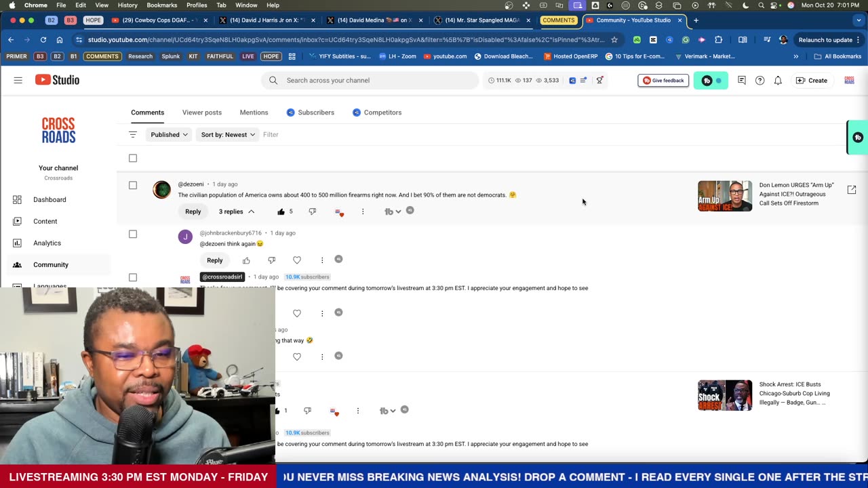Open the Analytics sidebar icon

point(17,243)
